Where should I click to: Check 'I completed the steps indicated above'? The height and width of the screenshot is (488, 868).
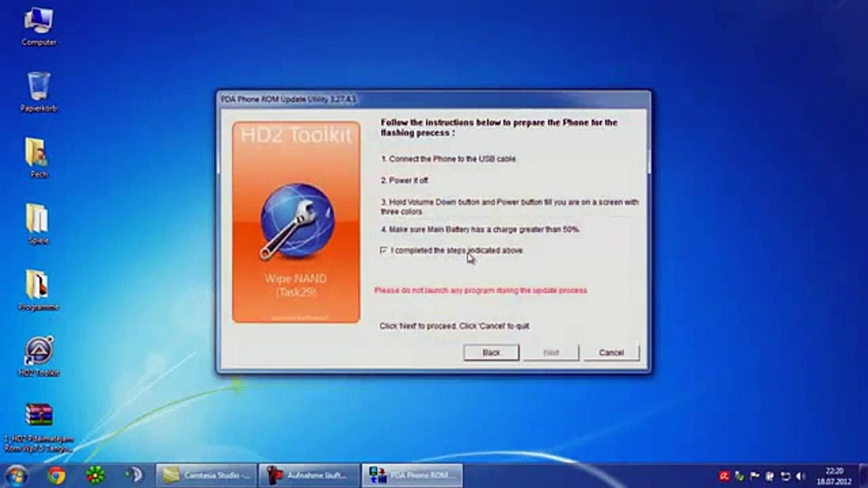click(x=384, y=250)
